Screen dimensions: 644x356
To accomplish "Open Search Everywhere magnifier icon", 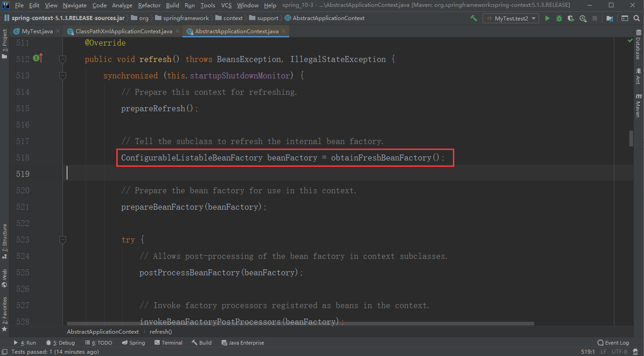I will tap(636, 18).
